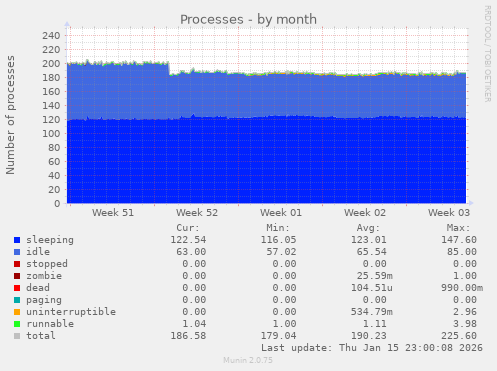Image resolution: width=497 pixels, height=371 pixels.
Task: Click uninterruptible average value 534.79m
Action: (x=371, y=312)
